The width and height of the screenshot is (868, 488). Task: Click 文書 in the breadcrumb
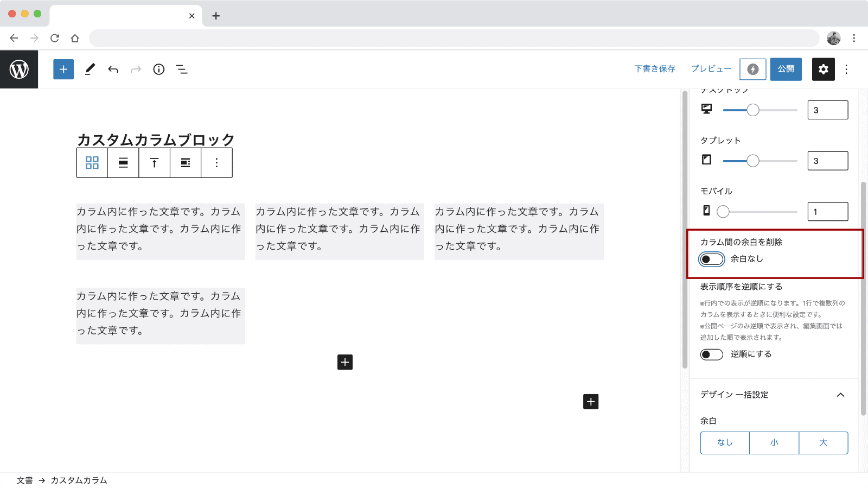24,480
